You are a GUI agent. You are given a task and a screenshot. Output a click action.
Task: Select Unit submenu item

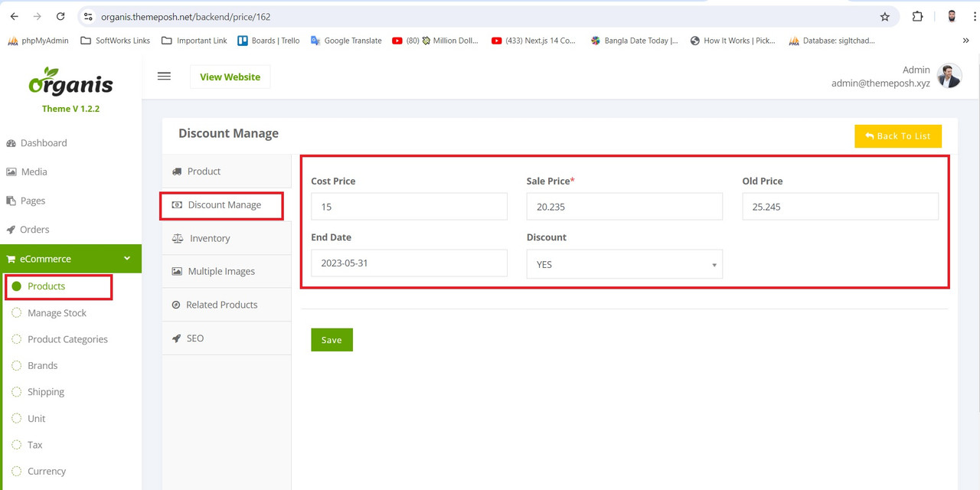37,419
